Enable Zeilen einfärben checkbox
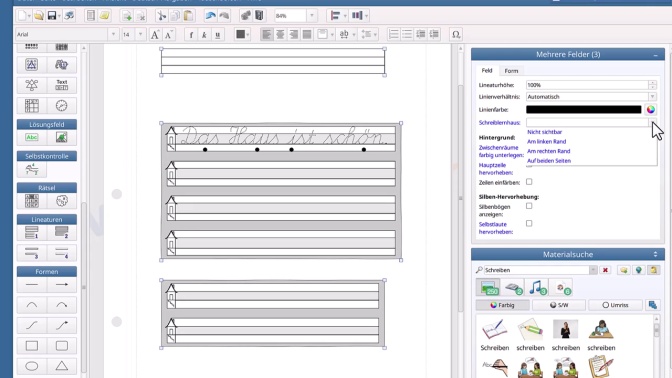This screenshot has height=378, width=672. [529, 182]
